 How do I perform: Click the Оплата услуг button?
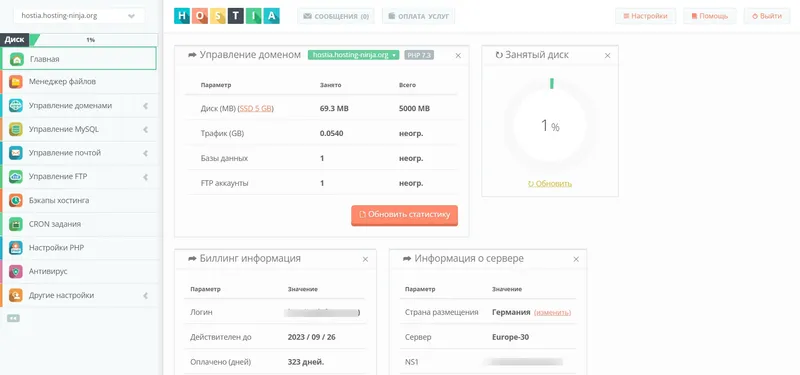418,16
